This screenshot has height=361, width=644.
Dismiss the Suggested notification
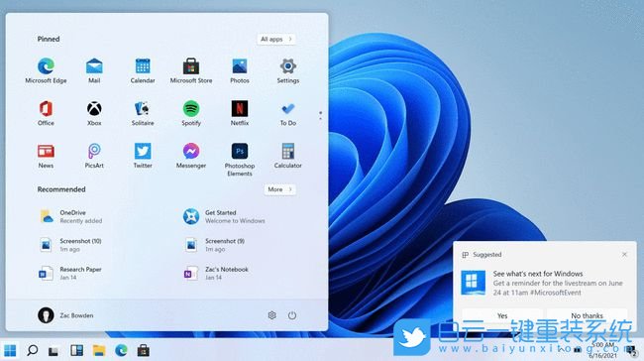pos(624,255)
